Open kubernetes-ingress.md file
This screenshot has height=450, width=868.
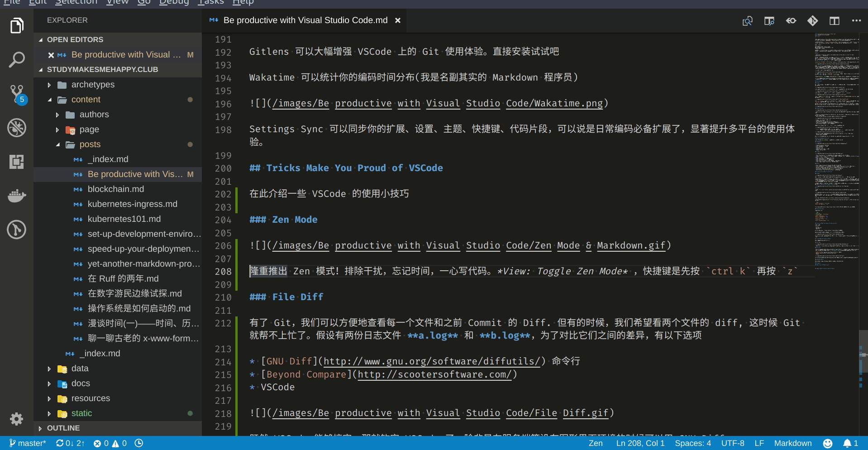click(x=118, y=204)
